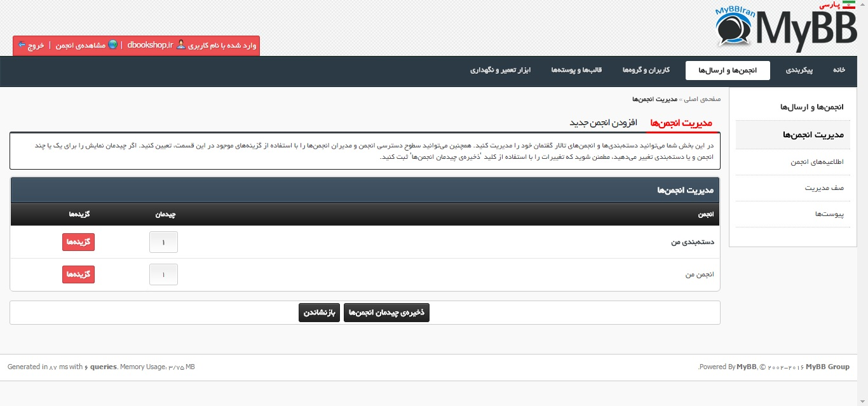
Task: Click the صفحه‌ی اصلی breadcrumb link
Action: [702, 100]
